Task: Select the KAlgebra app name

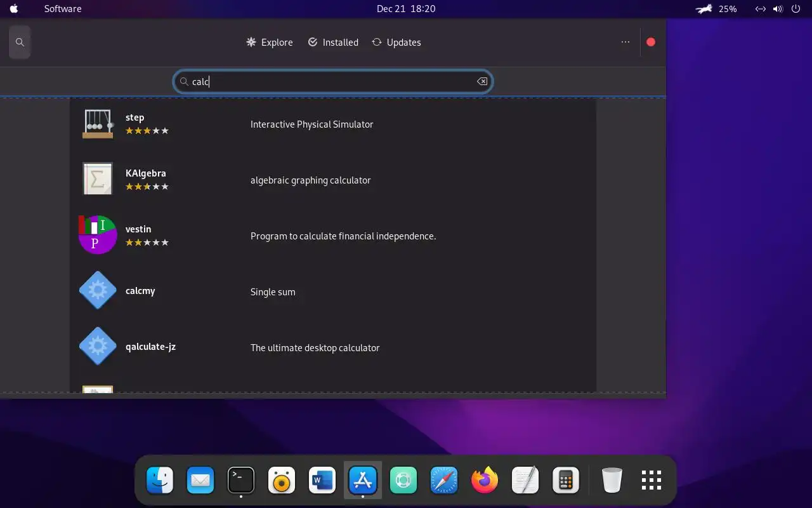Action: pos(146,173)
